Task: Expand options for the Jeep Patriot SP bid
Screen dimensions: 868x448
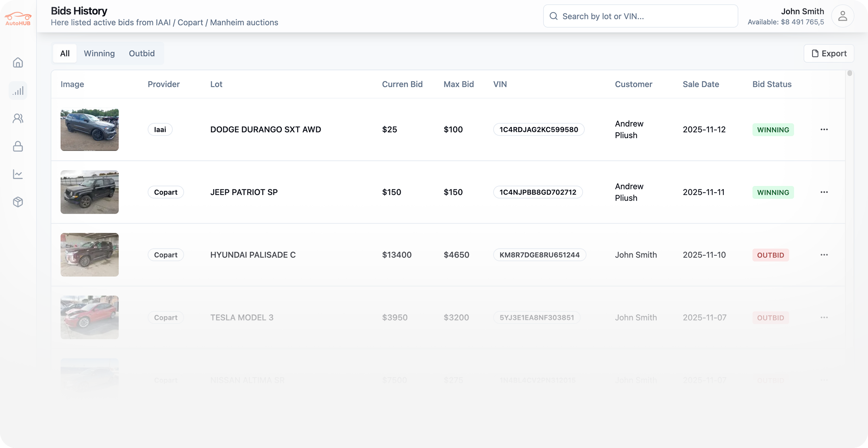Action: 824,192
